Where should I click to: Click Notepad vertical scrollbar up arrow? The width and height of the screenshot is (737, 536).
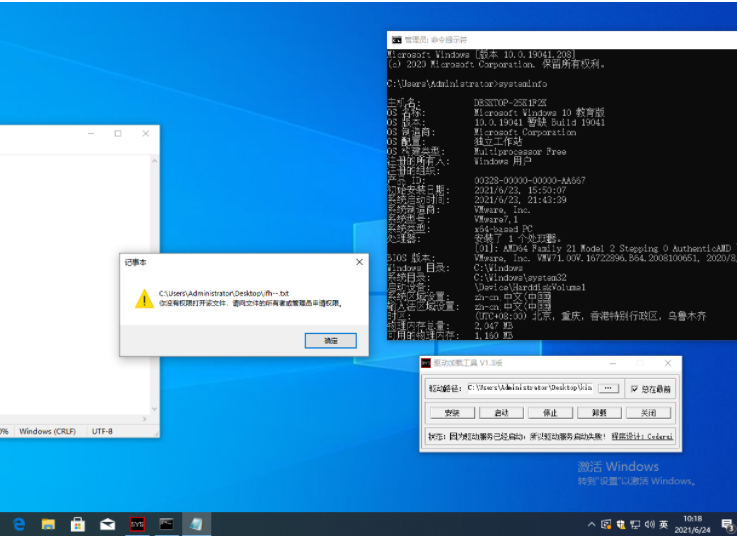point(154,161)
